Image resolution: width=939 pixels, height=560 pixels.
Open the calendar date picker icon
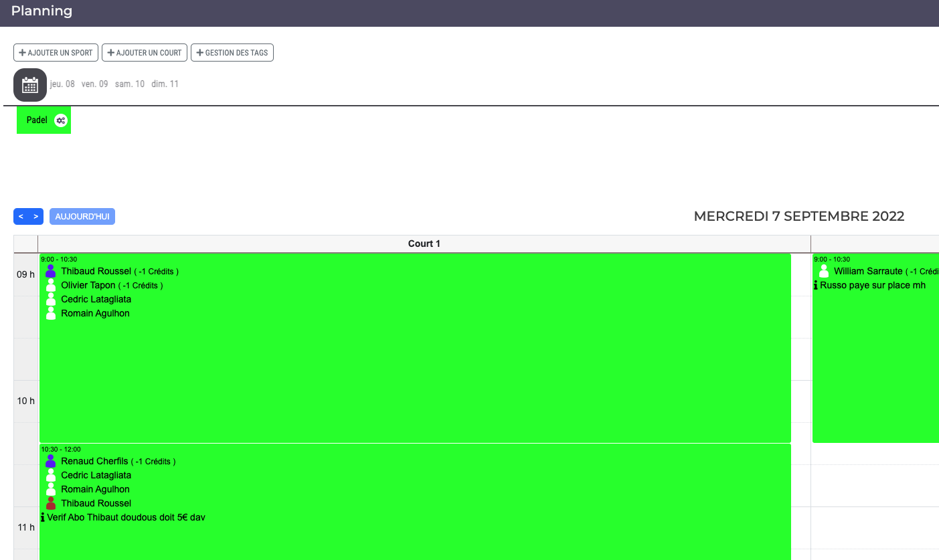click(x=30, y=85)
